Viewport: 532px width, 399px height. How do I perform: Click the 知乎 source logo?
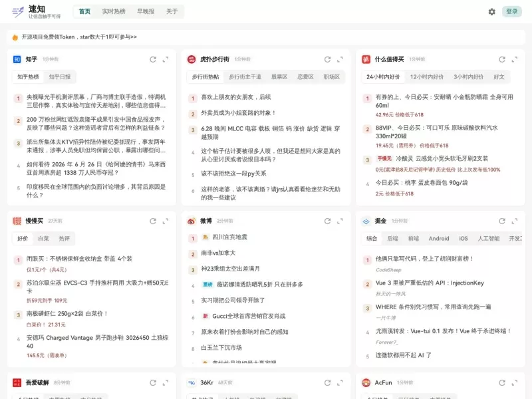(x=17, y=59)
